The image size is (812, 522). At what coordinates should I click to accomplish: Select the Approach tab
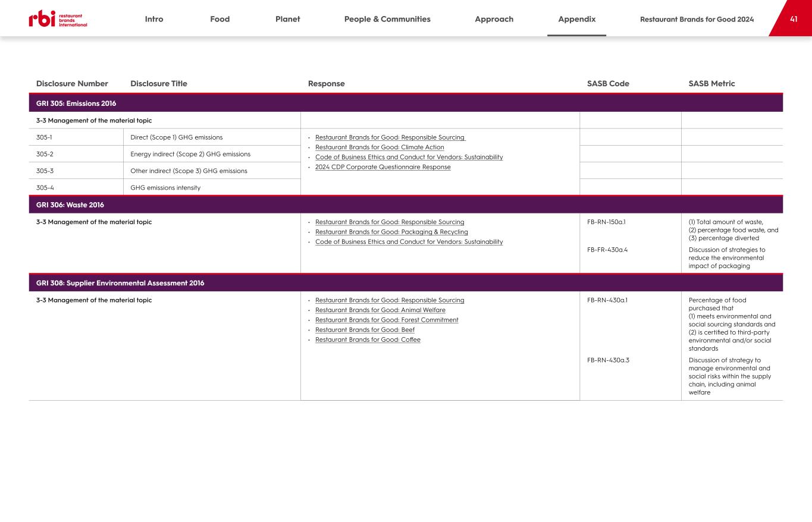pyautogui.click(x=494, y=19)
